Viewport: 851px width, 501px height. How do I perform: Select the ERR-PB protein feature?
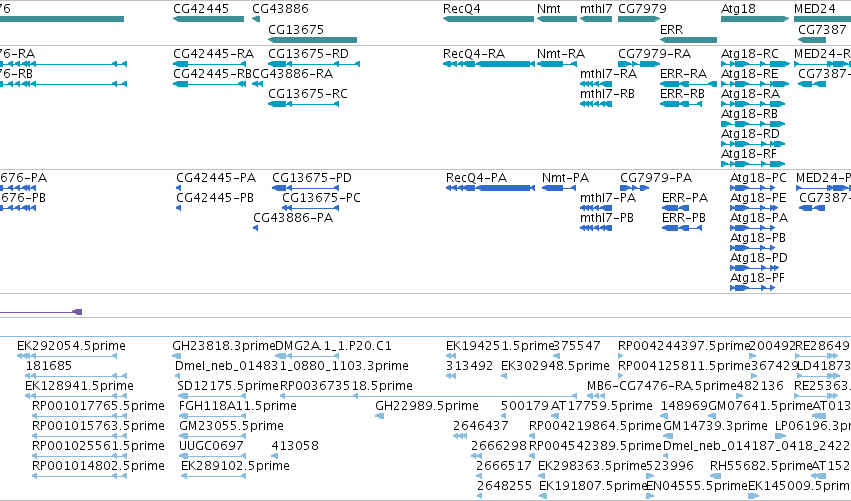(x=682, y=229)
